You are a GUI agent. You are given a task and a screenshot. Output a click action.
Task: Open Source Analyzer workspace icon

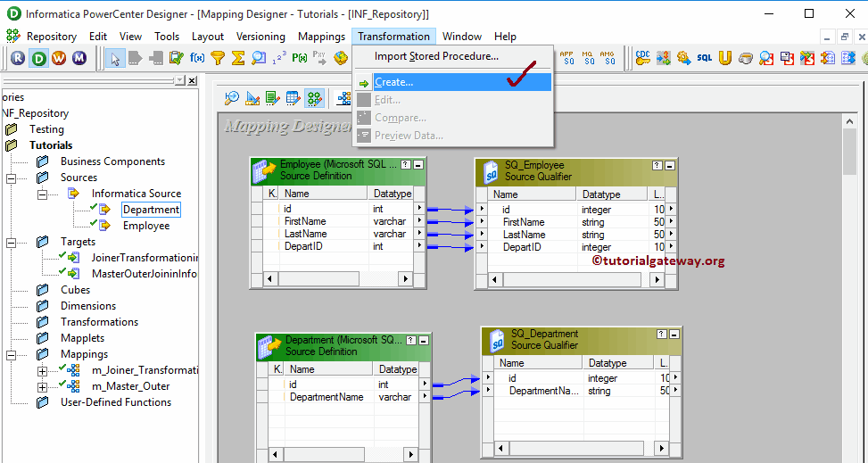(x=232, y=99)
